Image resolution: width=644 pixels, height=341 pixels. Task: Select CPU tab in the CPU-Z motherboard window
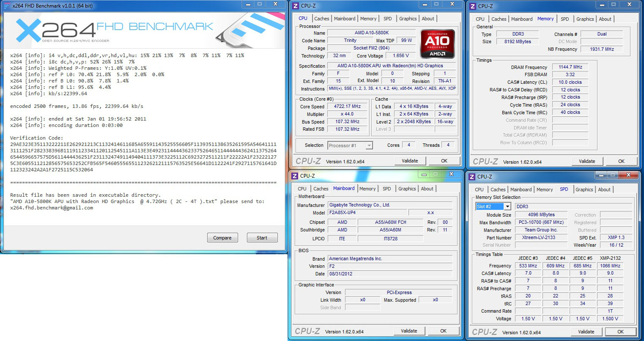(302, 189)
